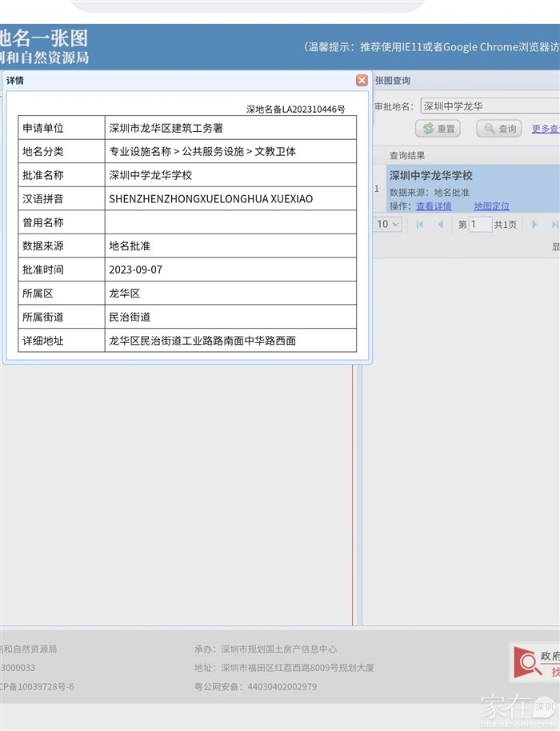
Task: Click the ICP备10039728号-6 link
Action: [x=37, y=687]
